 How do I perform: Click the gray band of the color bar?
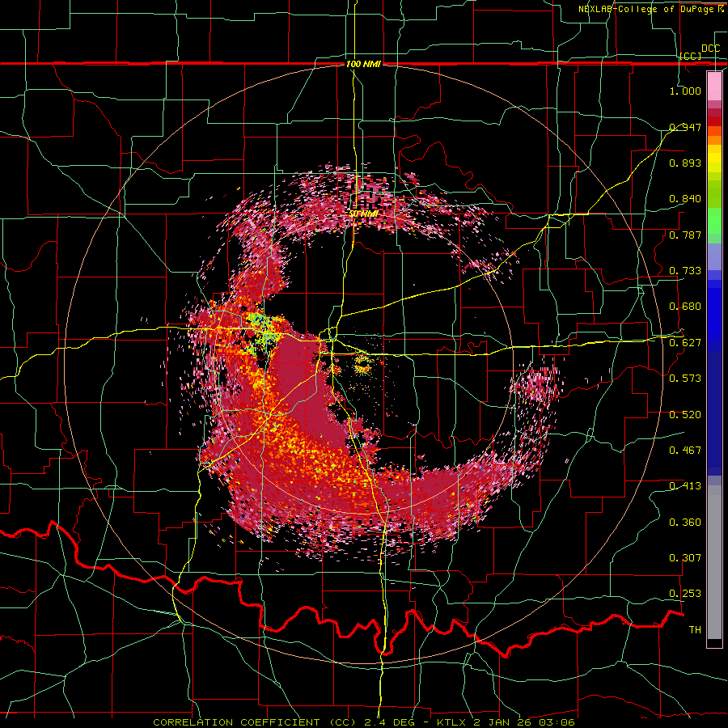click(x=714, y=562)
